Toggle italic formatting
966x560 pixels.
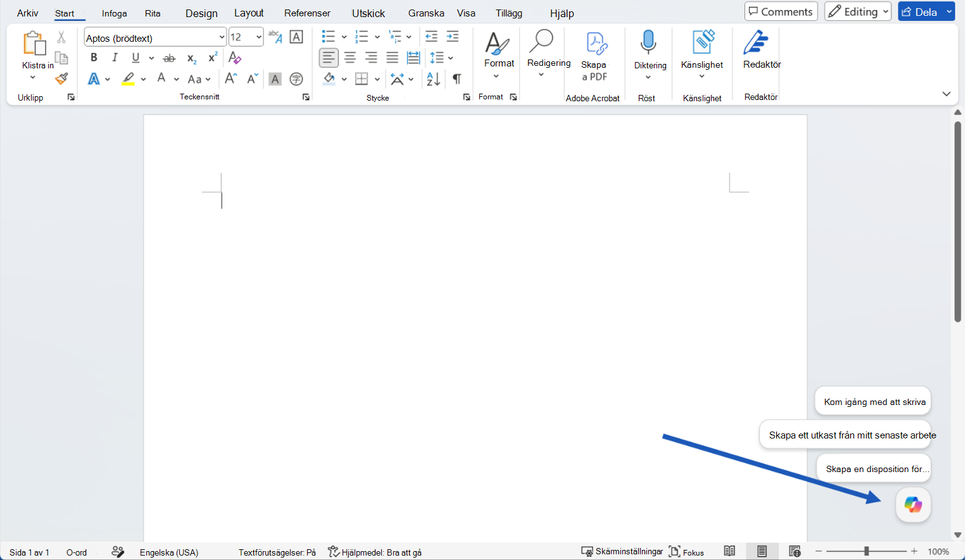pos(115,58)
